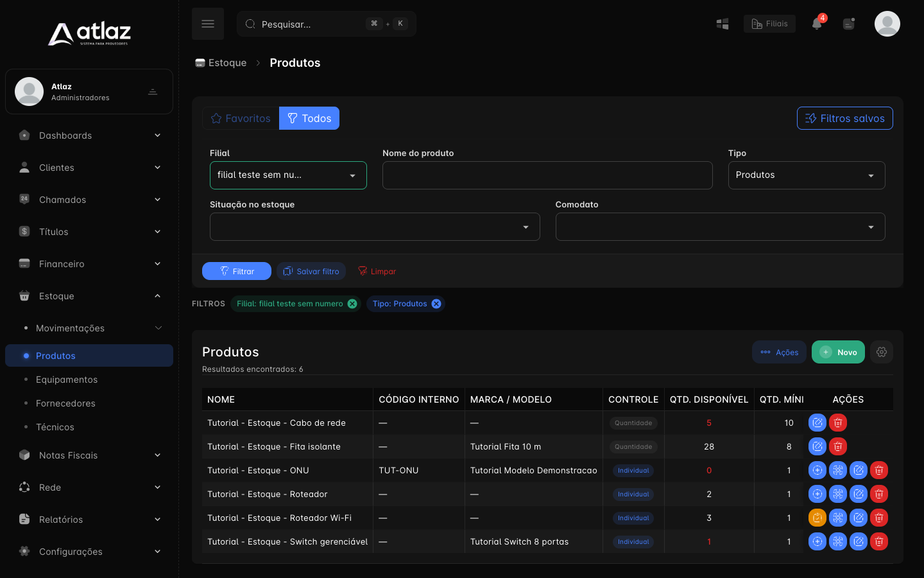Click the Filiais button in top bar
924x578 pixels.
[769, 24]
